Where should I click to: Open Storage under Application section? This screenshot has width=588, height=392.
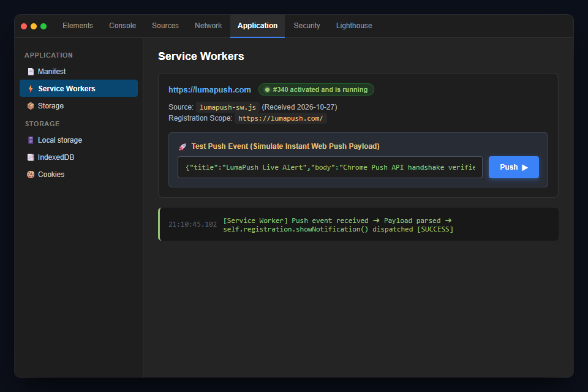click(79, 106)
